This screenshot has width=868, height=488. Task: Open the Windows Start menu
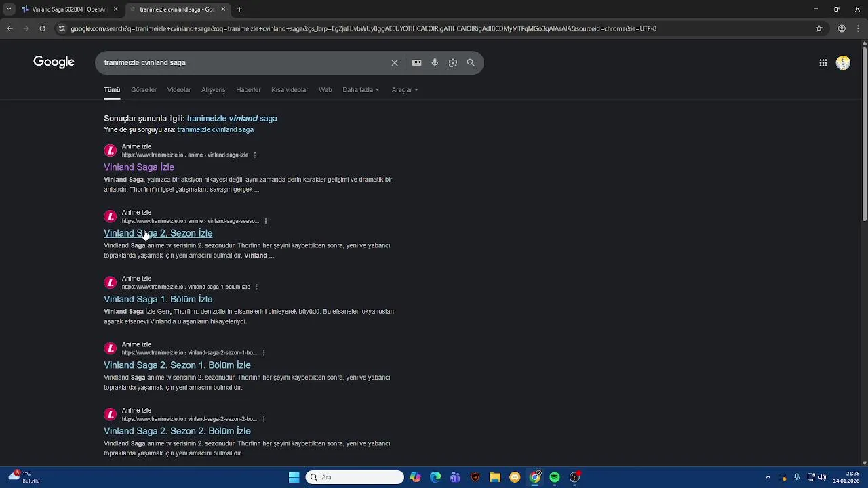(294, 477)
